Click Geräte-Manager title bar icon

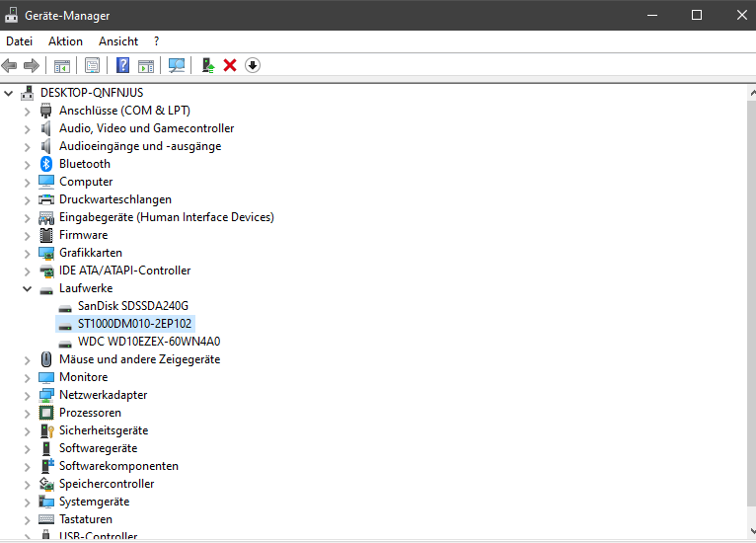click(x=11, y=16)
